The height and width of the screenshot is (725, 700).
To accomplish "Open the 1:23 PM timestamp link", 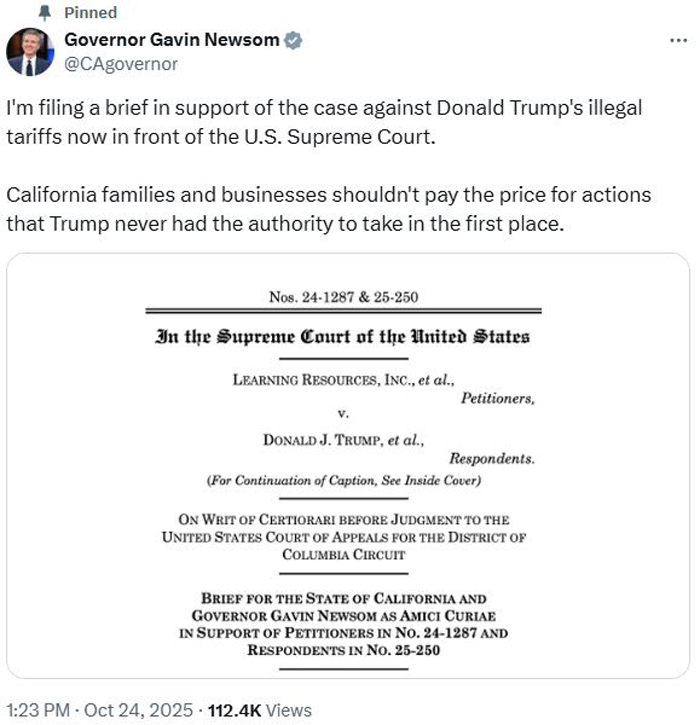I will coord(38,710).
